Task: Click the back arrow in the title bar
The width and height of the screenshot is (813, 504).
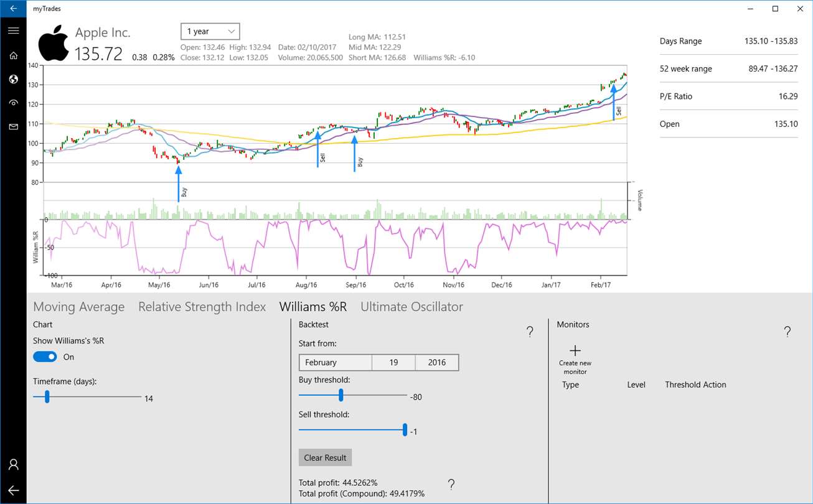Action: (x=13, y=9)
